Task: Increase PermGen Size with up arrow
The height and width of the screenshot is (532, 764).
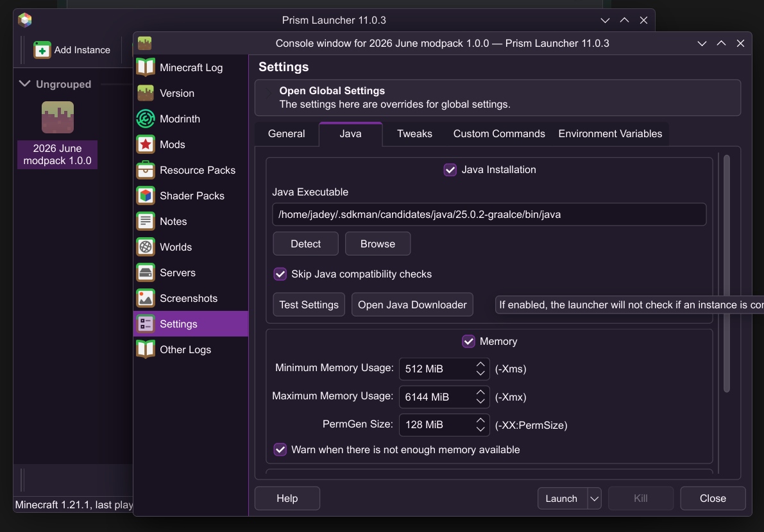Action: [x=480, y=420]
